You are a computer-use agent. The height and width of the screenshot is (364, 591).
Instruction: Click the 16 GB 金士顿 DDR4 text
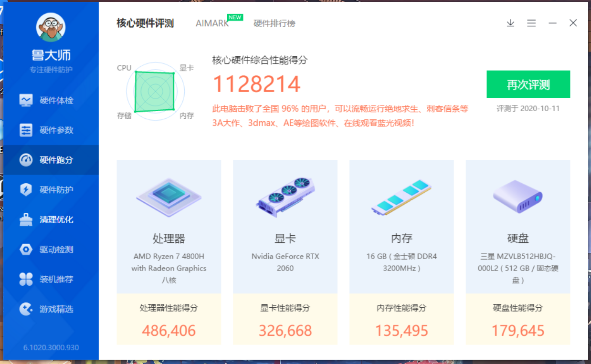pyautogui.click(x=401, y=262)
